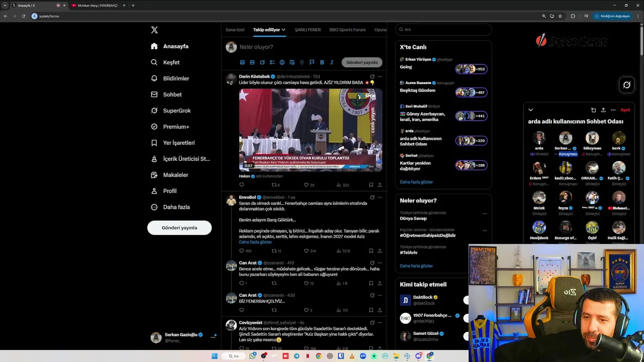Show more trends under Neler oluyor?

pos(416,266)
